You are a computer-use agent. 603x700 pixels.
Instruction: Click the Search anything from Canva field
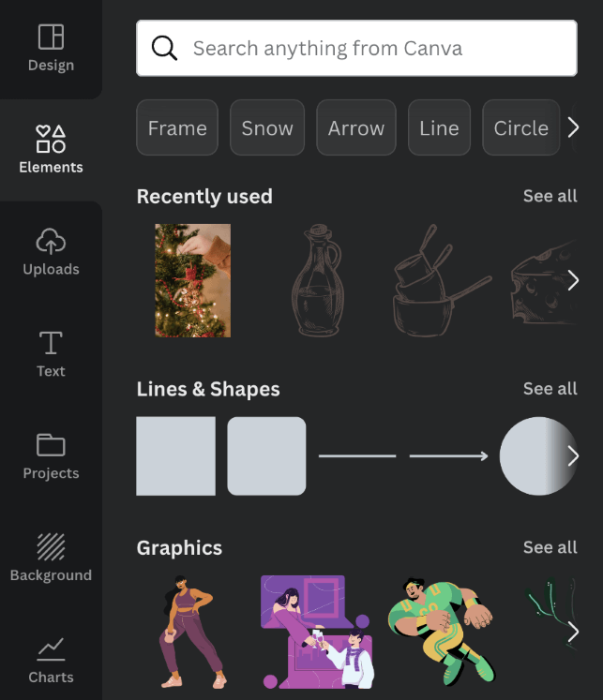[x=356, y=48]
